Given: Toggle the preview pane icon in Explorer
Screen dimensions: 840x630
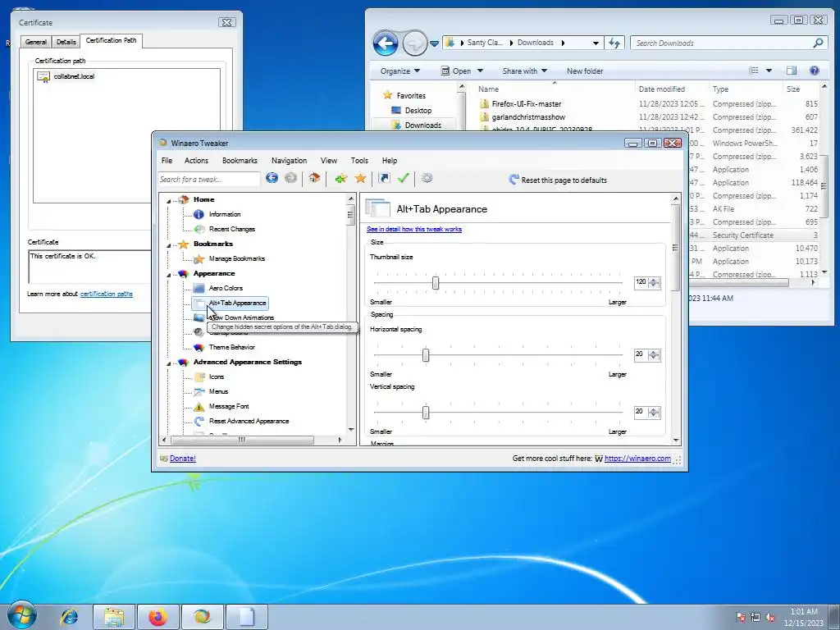Looking at the screenshot, I should click(792, 71).
